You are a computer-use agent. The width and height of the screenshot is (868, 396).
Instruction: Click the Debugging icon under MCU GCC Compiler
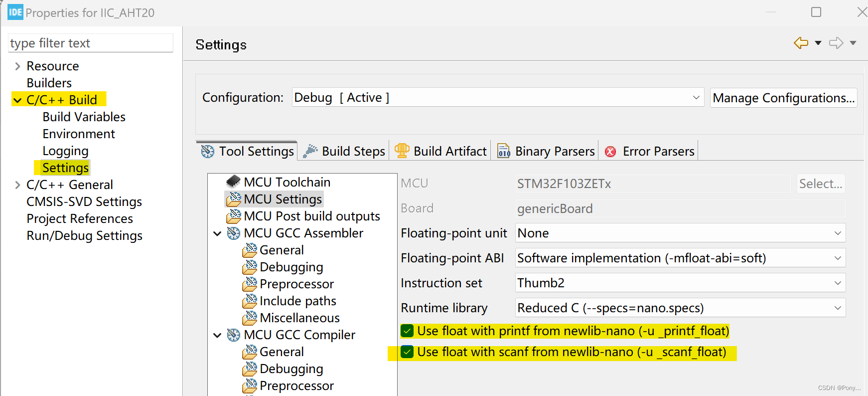pyautogui.click(x=250, y=369)
